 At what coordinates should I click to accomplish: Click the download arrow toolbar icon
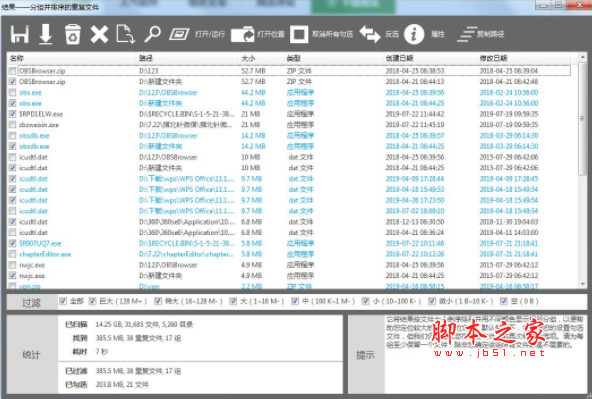point(46,34)
